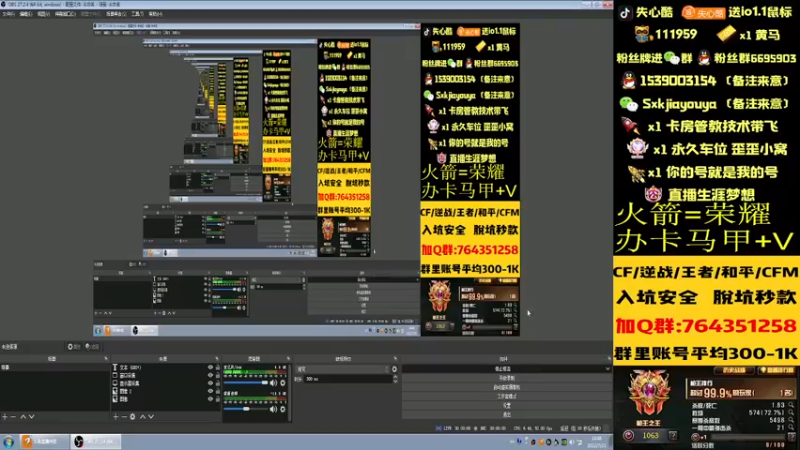Image resolution: width=800 pixels, height=450 pixels.
Task: Click the Filters button above the docks
Action: 92,346
